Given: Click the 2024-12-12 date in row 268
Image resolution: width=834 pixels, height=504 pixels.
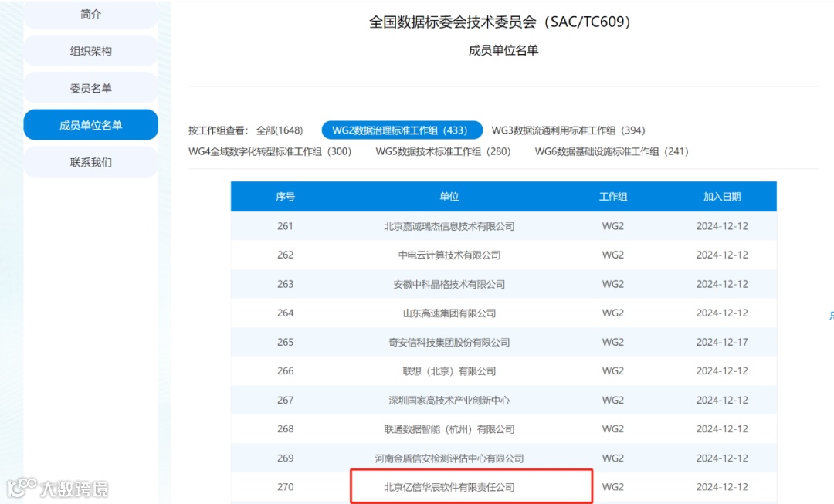Looking at the screenshot, I should (x=722, y=429).
